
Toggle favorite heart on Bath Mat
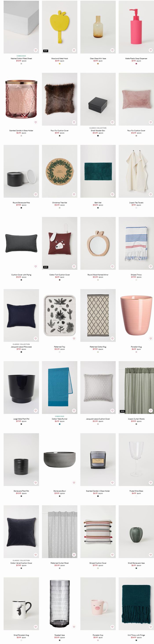(x=112, y=195)
